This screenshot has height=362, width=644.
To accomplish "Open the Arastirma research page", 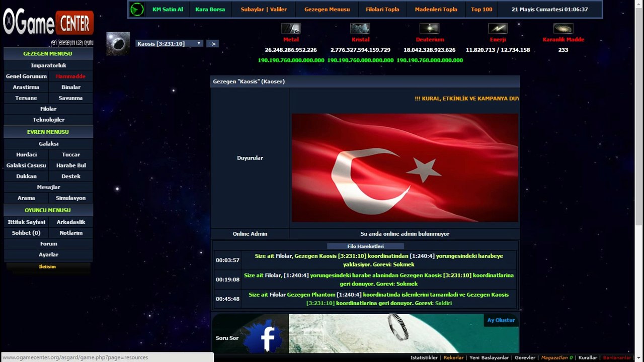I will tap(26, 87).
